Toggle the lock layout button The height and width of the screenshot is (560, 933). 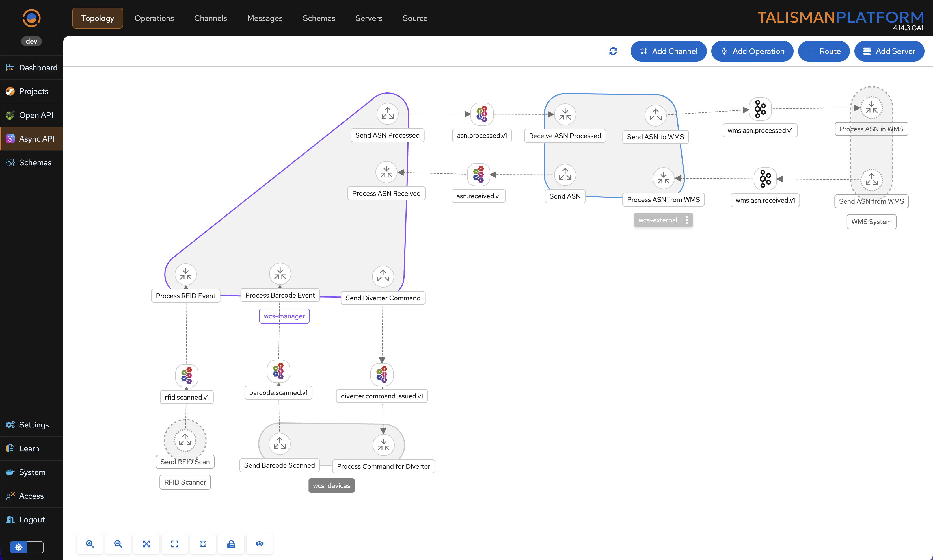[231, 544]
